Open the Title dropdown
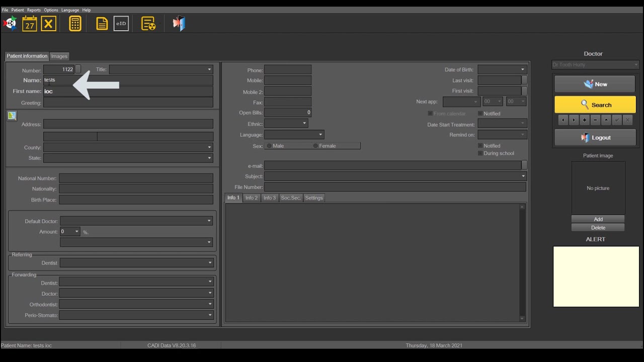The width and height of the screenshot is (644, 362). [x=161, y=69]
